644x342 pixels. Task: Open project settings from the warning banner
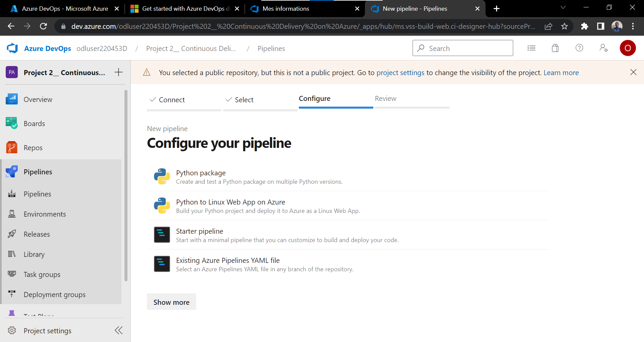(400, 72)
